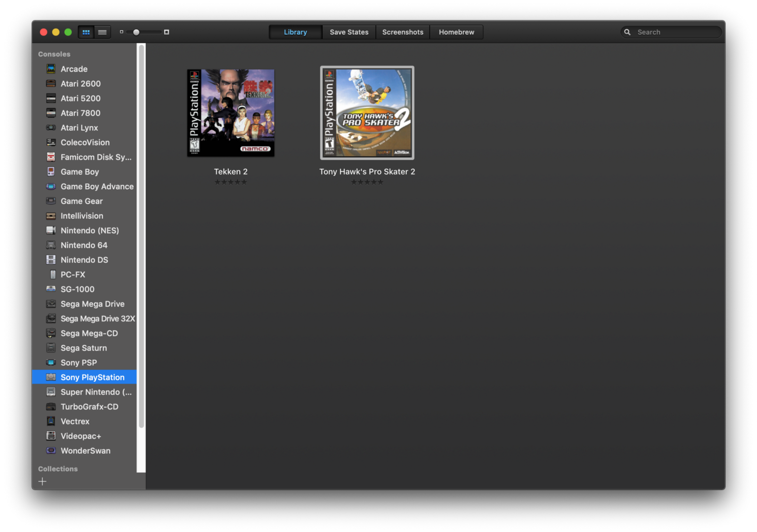Image resolution: width=757 pixels, height=532 pixels.
Task: Choose the Nintendo (NES) icon
Action: pos(51,231)
